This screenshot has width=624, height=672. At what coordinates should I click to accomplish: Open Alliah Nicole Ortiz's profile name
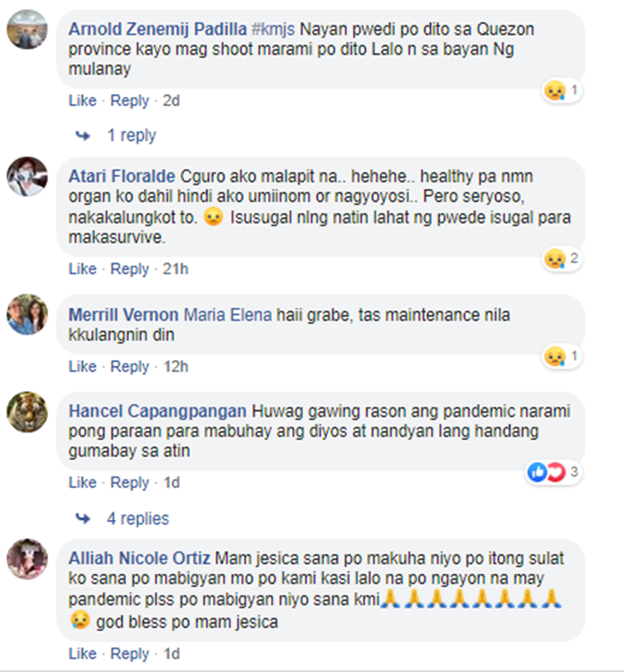140,558
